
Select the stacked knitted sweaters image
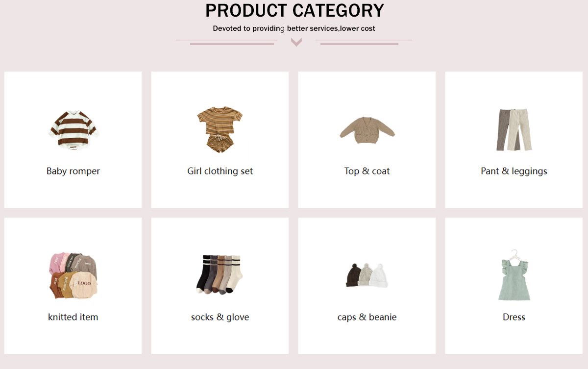pos(73,275)
